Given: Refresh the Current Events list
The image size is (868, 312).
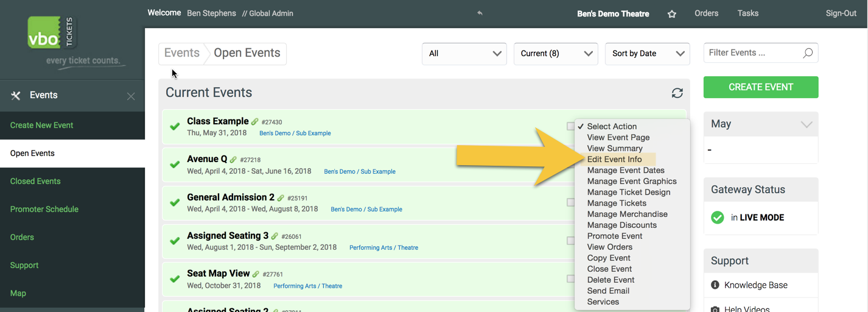Looking at the screenshot, I should pyautogui.click(x=677, y=93).
